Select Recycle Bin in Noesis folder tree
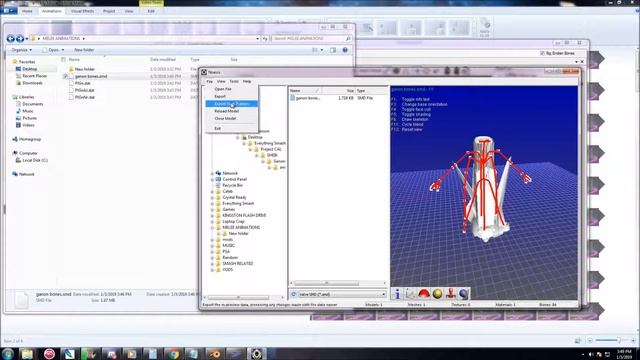This screenshot has height=360, width=640. click(232, 185)
